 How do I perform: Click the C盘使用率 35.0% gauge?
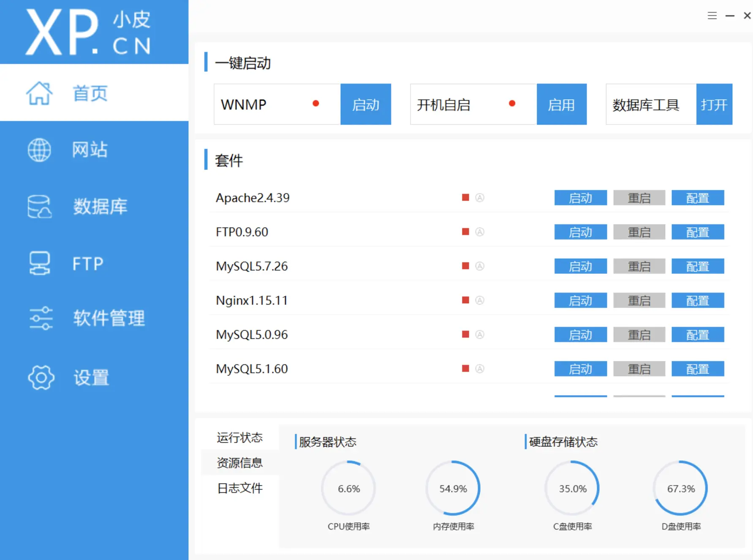coord(573,488)
